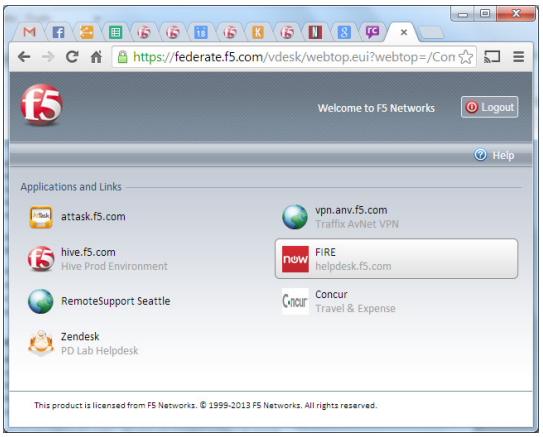Screen dimensions: 543x437
Task: Click the cast screen icon
Action: point(492,56)
